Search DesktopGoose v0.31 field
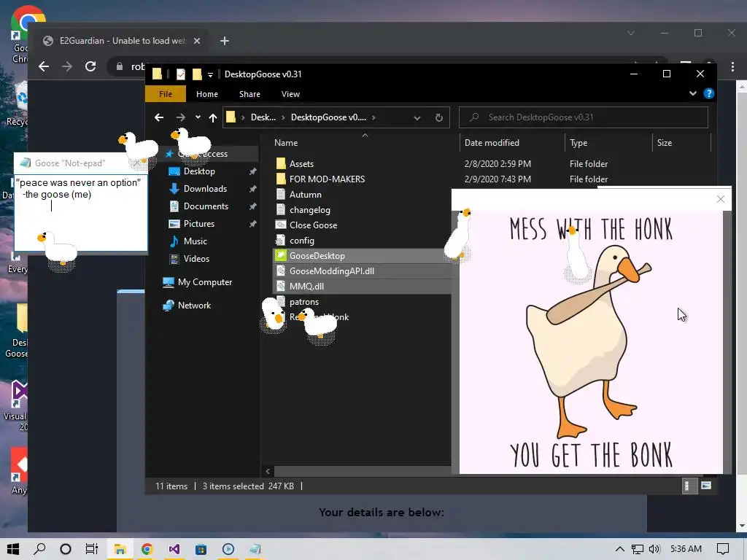 (x=584, y=117)
